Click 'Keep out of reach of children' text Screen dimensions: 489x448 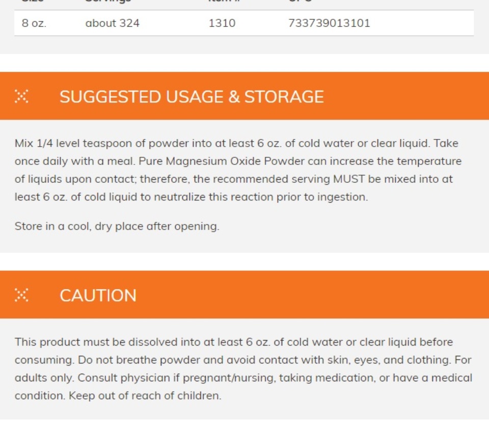pos(145,396)
